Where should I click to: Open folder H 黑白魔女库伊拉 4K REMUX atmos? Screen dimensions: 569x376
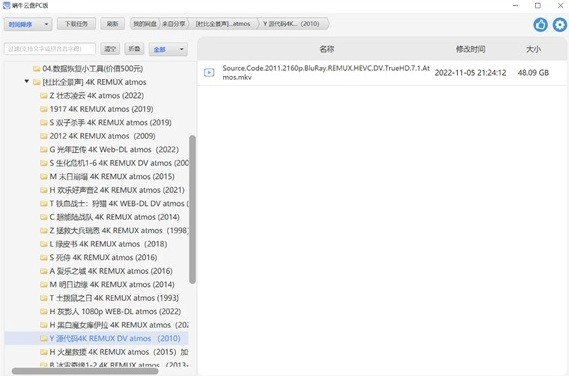coord(119,325)
